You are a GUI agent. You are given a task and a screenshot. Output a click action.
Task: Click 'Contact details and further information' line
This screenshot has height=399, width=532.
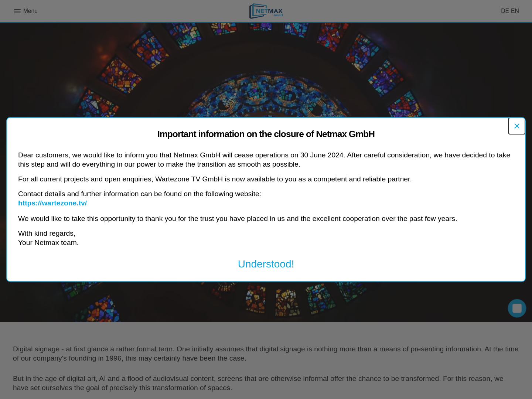(x=140, y=194)
